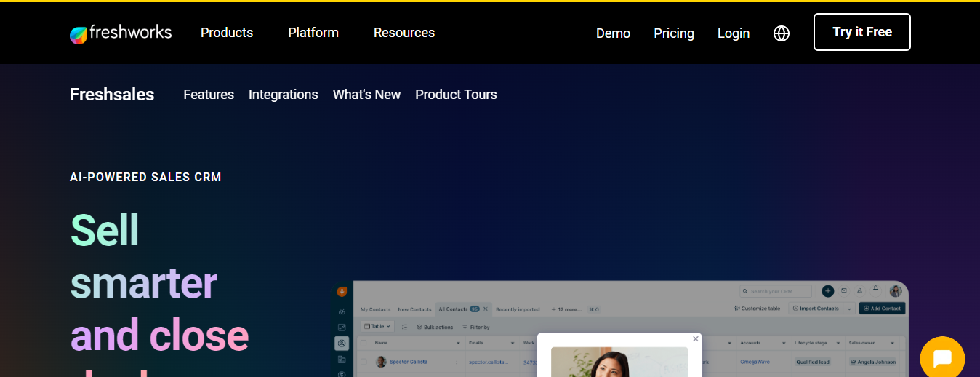Image resolution: width=980 pixels, height=377 pixels.
Task: Click the orange Freshsales icon in CRM sidebar
Action: tap(342, 291)
